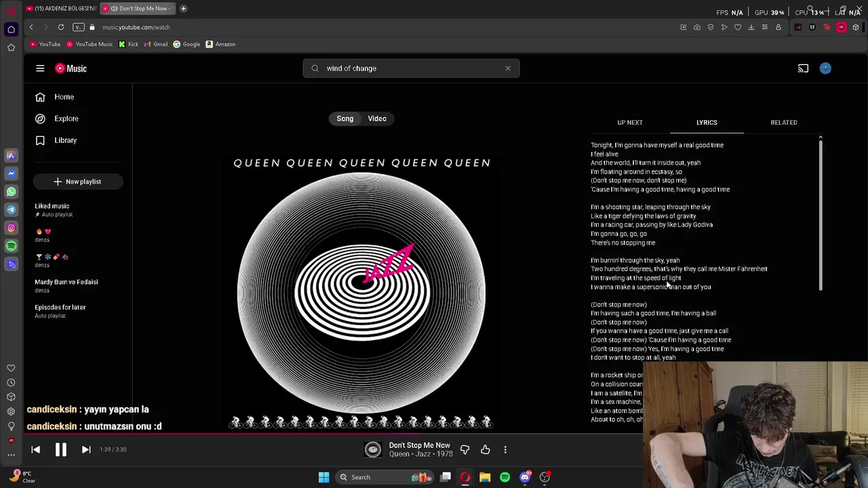Click the Windows taskbar Search box

[x=385, y=477]
